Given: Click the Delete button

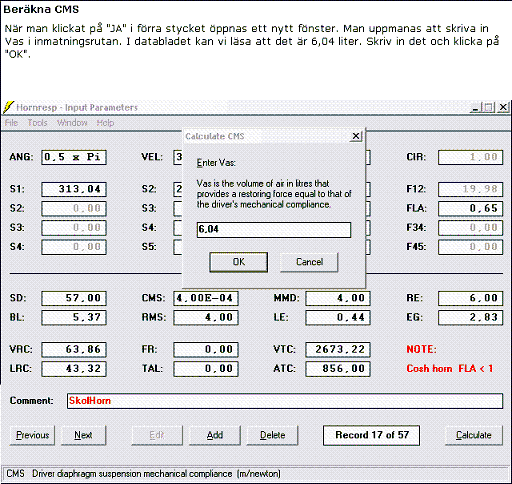Looking at the screenshot, I should (x=272, y=435).
